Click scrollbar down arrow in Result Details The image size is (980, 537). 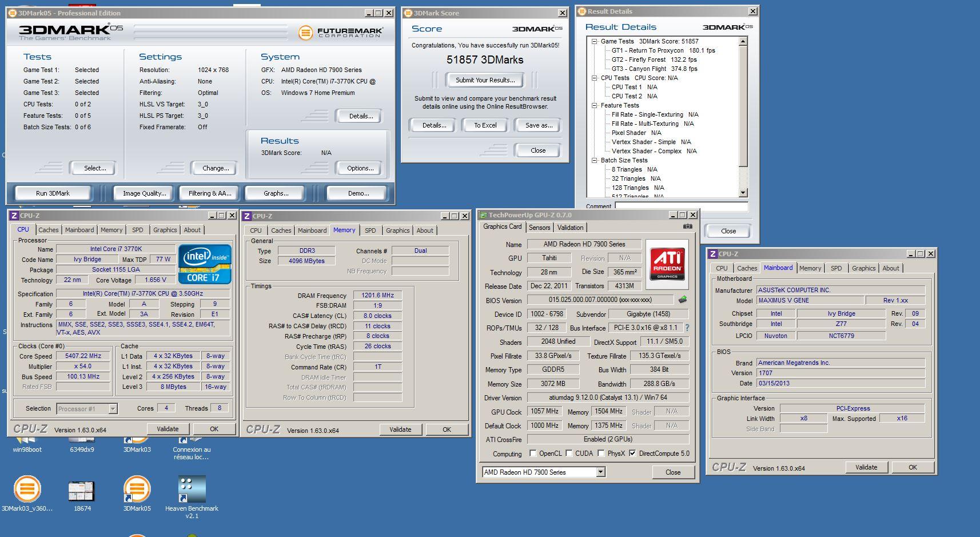pos(743,193)
